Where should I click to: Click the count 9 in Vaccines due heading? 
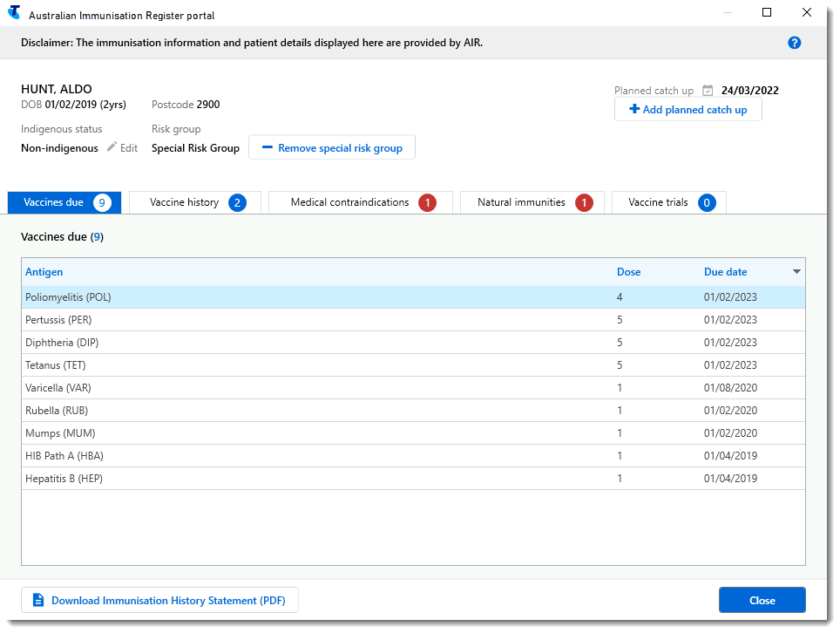pyautogui.click(x=97, y=237)
